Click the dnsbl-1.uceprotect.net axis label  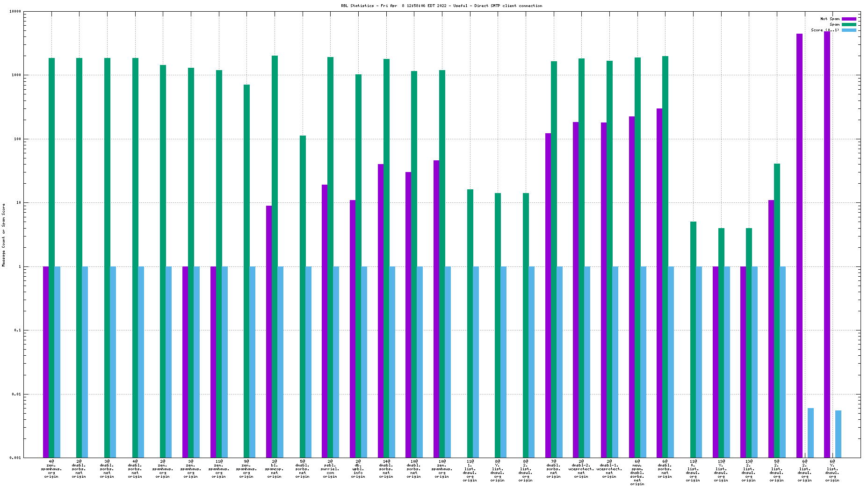[x=609, y=469]
